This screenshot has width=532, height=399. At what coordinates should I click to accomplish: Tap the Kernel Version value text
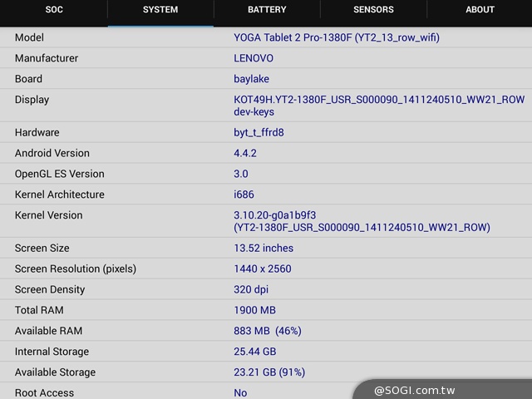click(362, 221)
